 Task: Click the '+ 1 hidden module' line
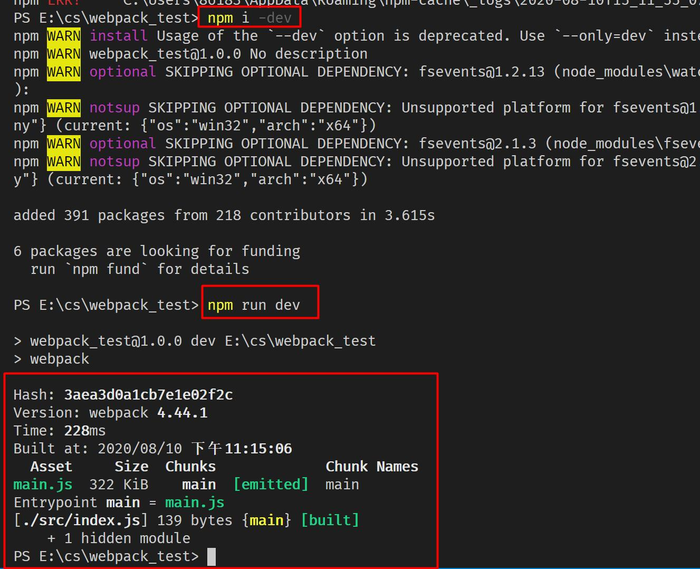click(x=119, y=538)
